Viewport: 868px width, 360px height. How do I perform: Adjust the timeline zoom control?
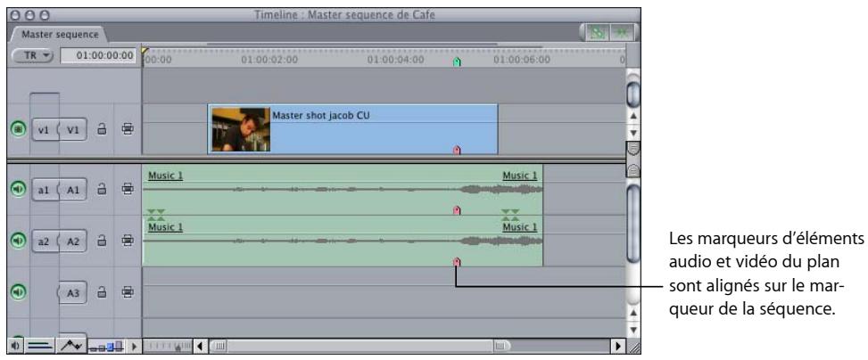point(167,347)
